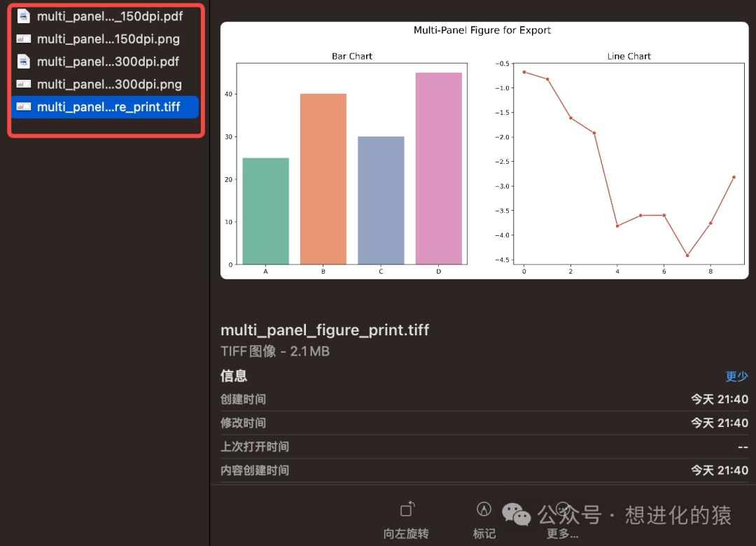
Task: Select file multi_panel..._150dpi.pdf
Action: tap(105, 16)
